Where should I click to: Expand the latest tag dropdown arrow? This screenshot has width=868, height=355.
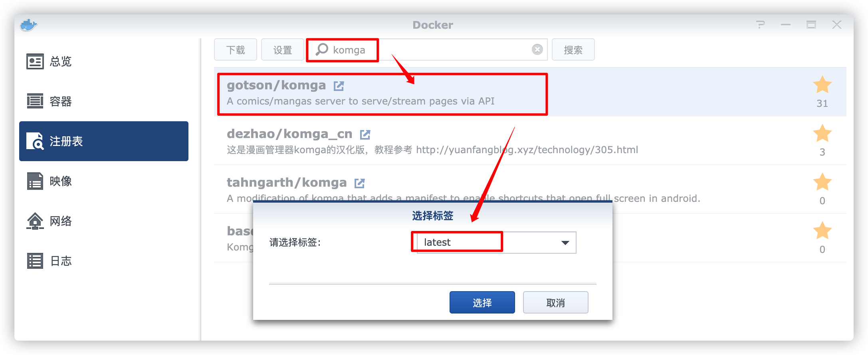565,243
